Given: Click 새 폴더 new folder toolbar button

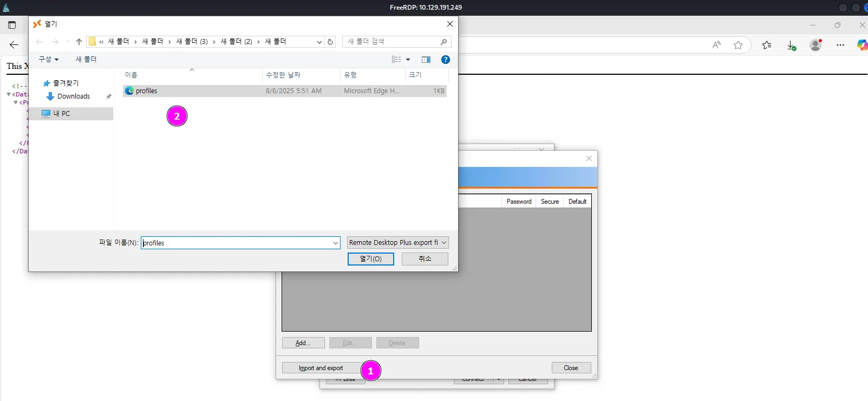Looking at the screenshot, I should 86,60.
